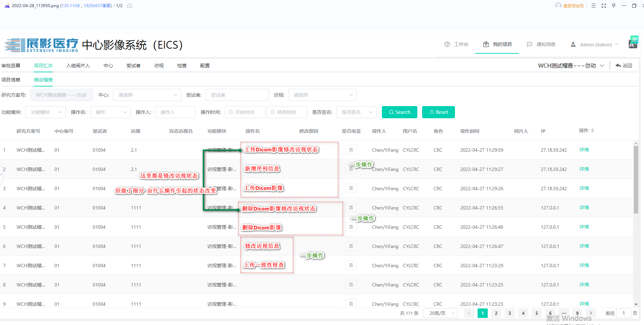This screenshot has width=644, height=325.
Task: Open the 中心 dropdown filter
Action: tap(147, 95)
